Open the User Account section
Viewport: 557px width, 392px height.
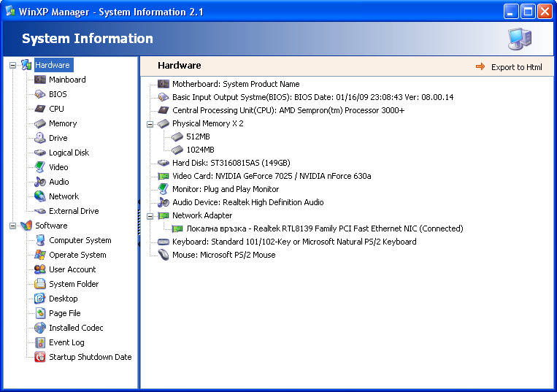72,269
